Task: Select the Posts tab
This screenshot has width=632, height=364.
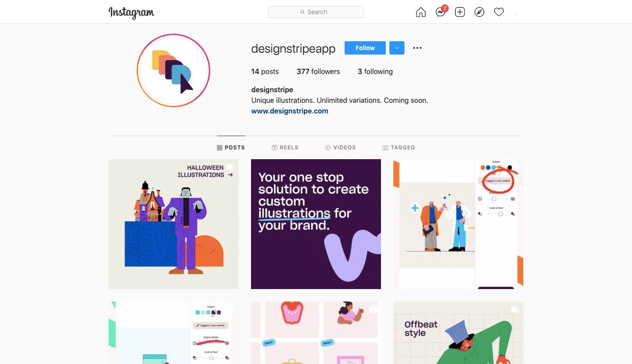Action: click(x=231, y=147)
